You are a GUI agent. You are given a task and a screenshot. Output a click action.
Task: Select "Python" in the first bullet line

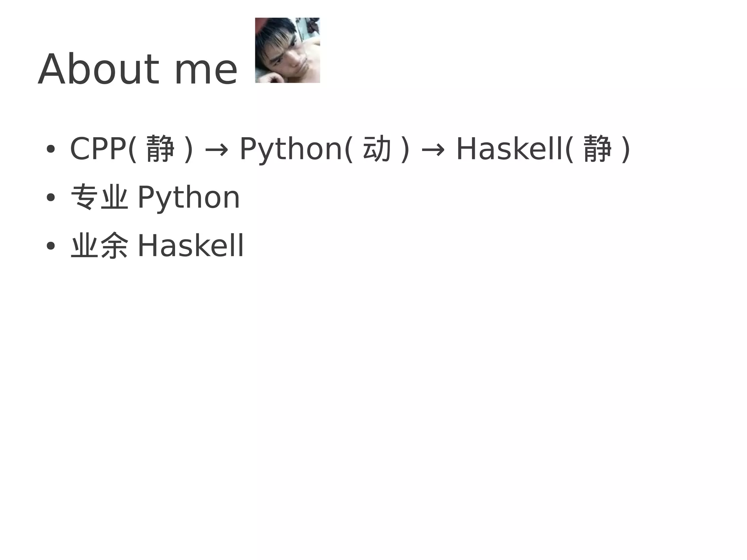[x=290, y=149]
